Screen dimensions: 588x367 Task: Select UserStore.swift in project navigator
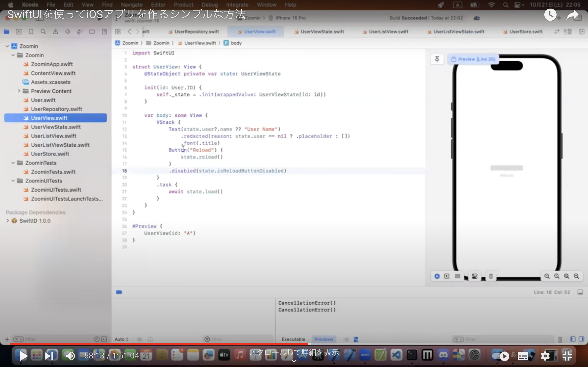(50, 154)
